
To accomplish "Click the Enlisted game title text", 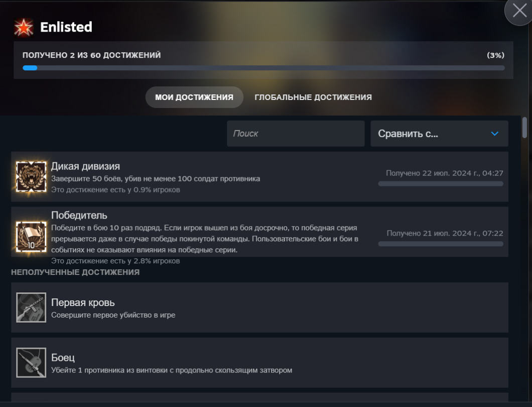I will click(x=66, y=27).
